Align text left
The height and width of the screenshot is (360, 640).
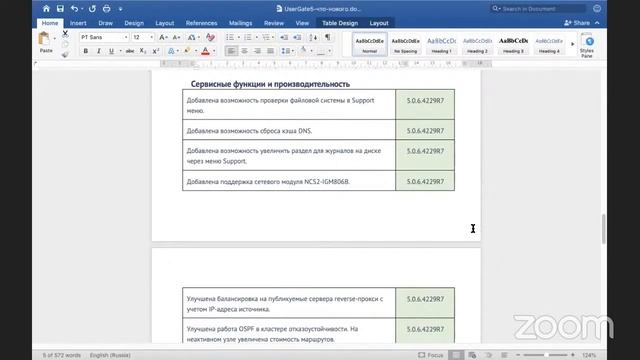[231, 51]
